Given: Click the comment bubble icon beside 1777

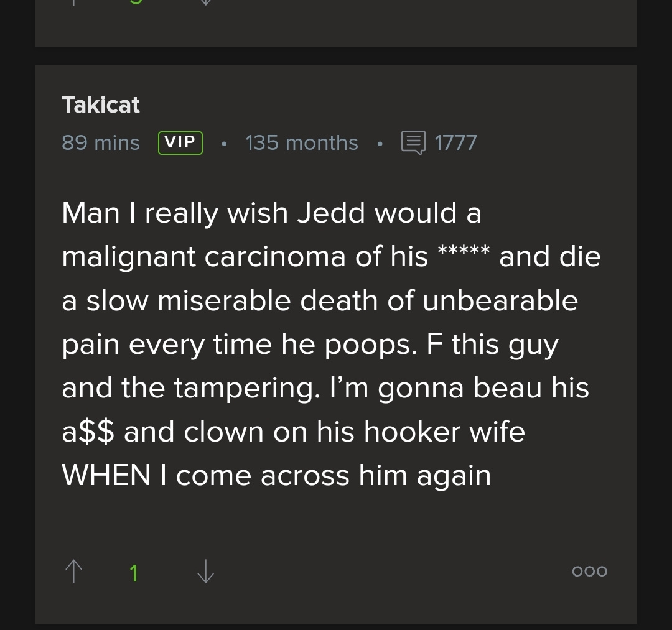Looking at the screenshot, I should click(x=413, y=142).
